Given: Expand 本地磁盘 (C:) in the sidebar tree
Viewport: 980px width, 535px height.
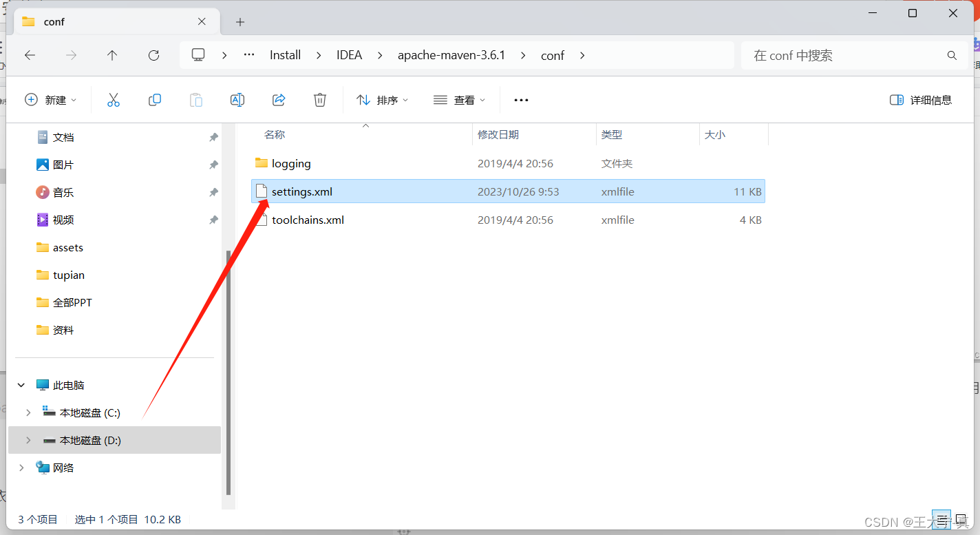Looking at the screenshot, I should coord(28,412).
